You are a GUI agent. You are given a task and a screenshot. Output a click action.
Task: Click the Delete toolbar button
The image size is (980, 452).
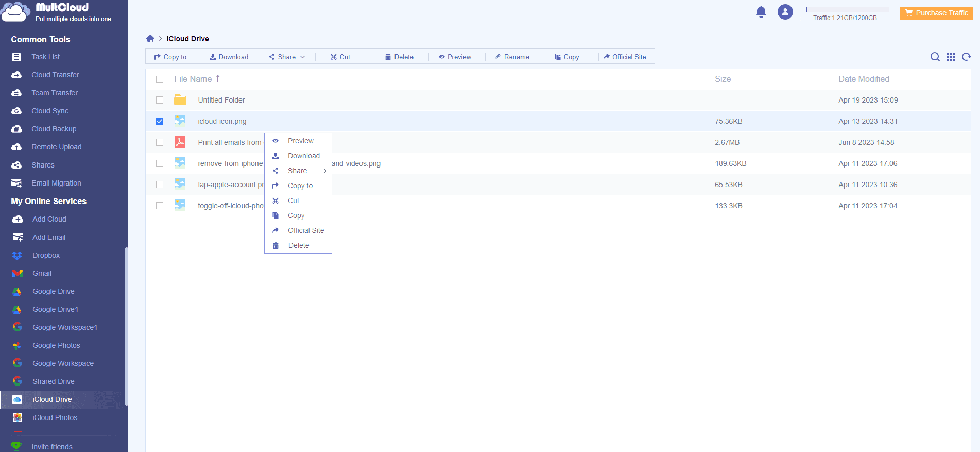tap(399, 57)
